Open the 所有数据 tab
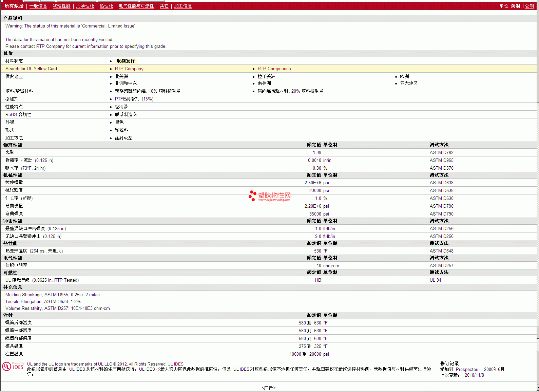Screen dimensions: 539x392 (14, 6)
